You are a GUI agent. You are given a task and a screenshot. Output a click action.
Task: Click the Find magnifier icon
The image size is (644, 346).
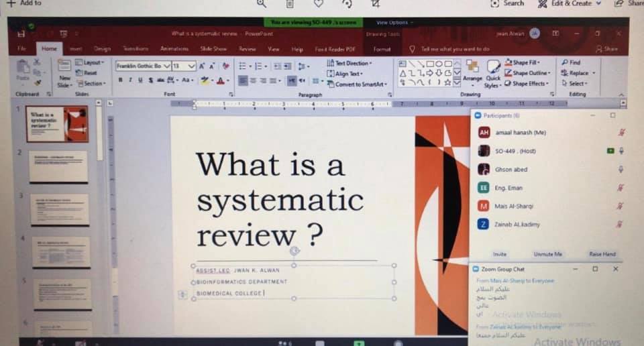565,62
